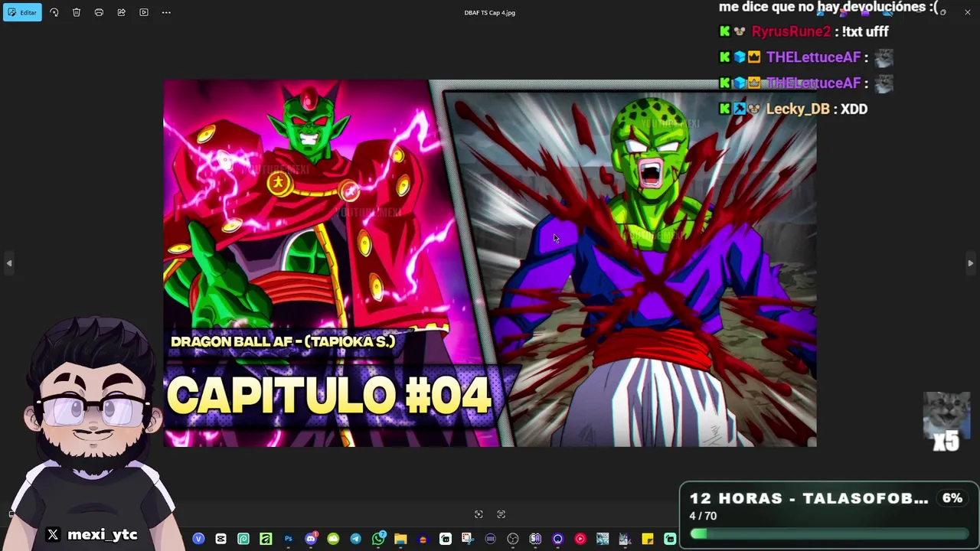Viewport: 980px width, 551px height.
Task: Open Sticky Notes from the taskbar
Action: (x=648, y=539)
